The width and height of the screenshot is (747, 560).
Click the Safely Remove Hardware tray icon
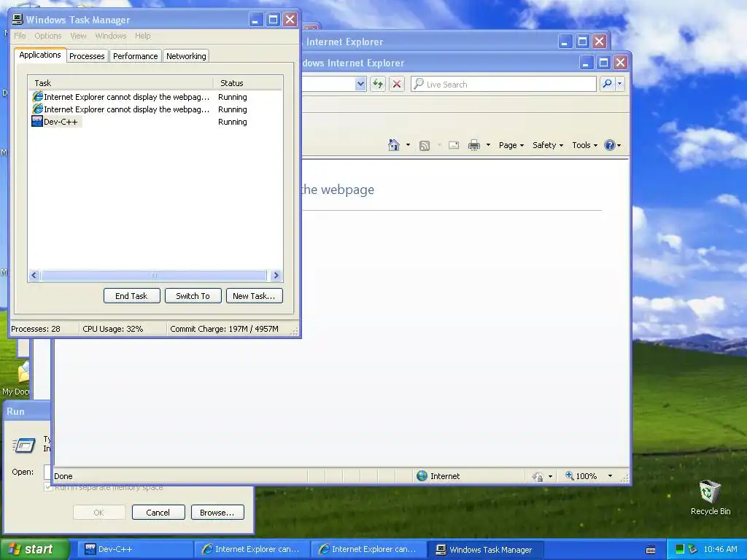click(693, 549)
